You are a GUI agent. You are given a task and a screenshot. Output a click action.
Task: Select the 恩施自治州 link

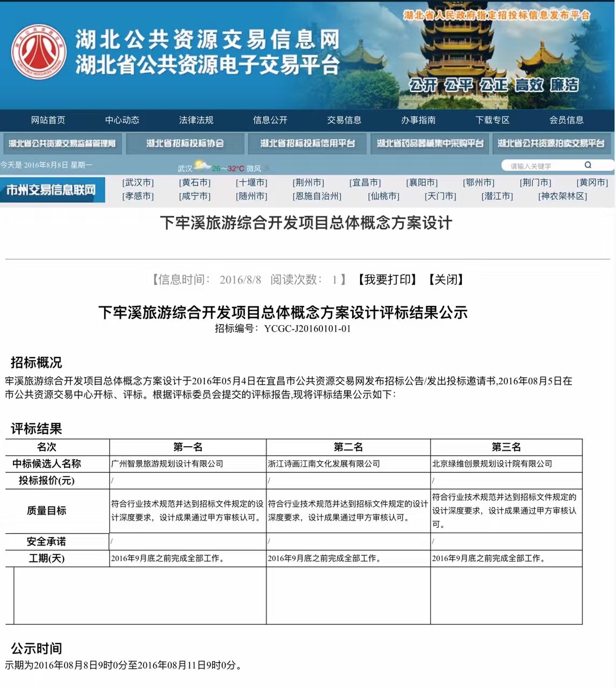coord(317,196)
